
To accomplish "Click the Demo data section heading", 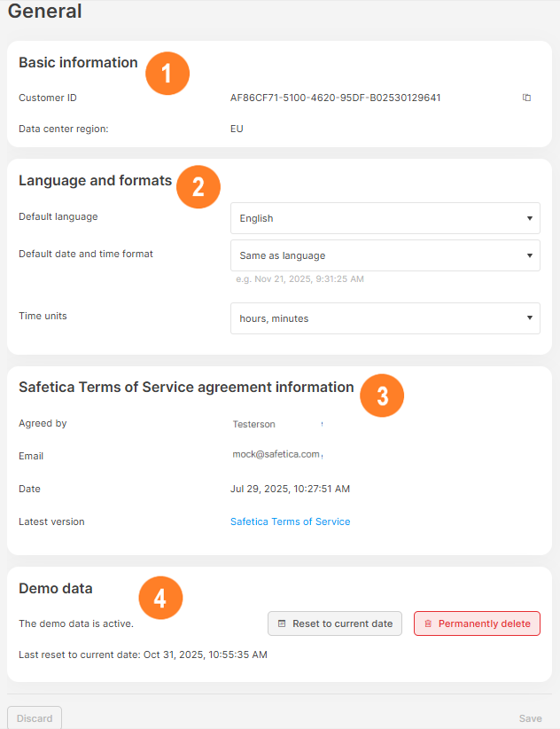I will point(56,588).
